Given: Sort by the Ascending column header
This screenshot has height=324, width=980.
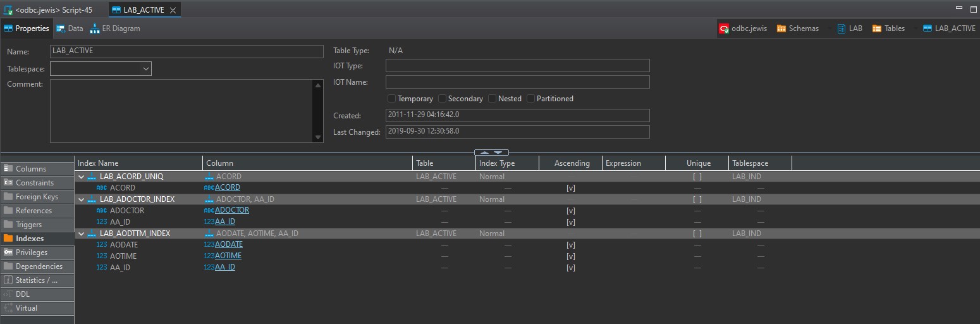Looking at the screenshot, I should [570, 163].
